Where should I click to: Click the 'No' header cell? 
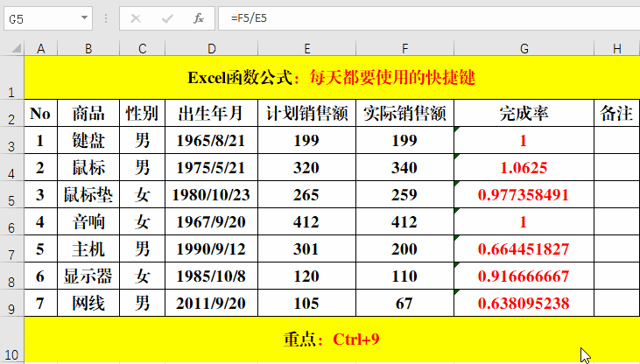click(41, 113)
